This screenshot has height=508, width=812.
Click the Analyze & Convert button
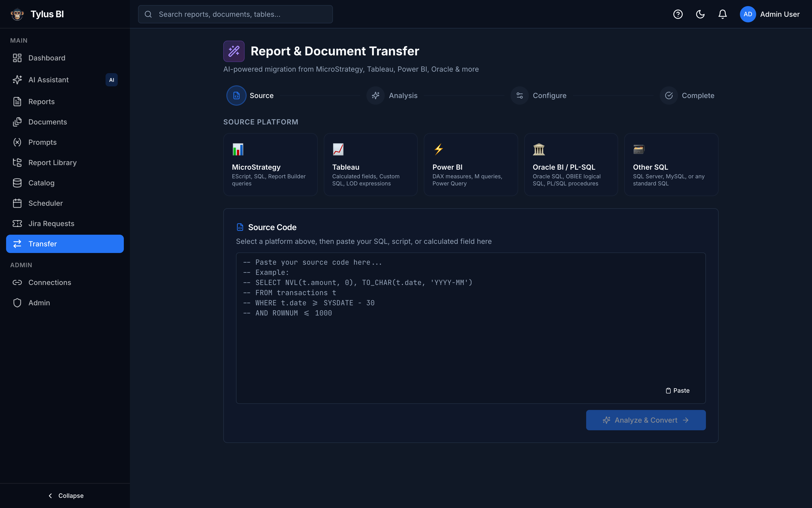point(646,420)
